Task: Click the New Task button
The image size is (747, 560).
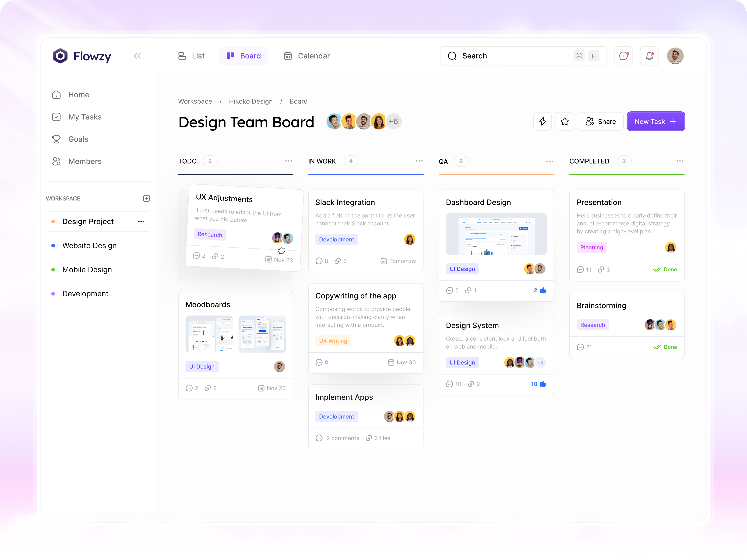Action: pyautogui.click(x=655, y=122)
